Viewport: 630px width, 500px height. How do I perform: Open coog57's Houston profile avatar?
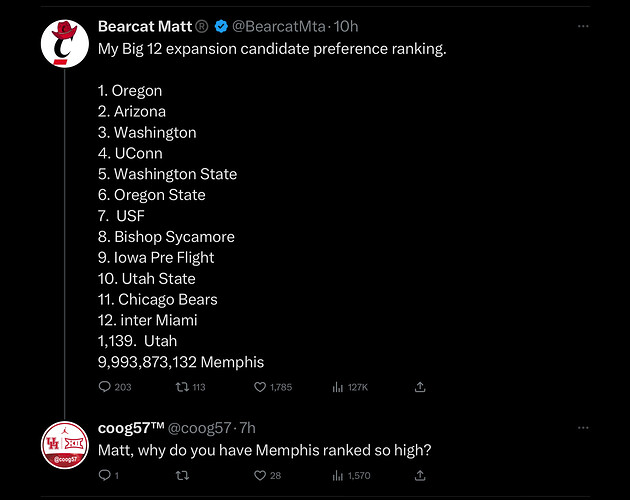point(67,442)
